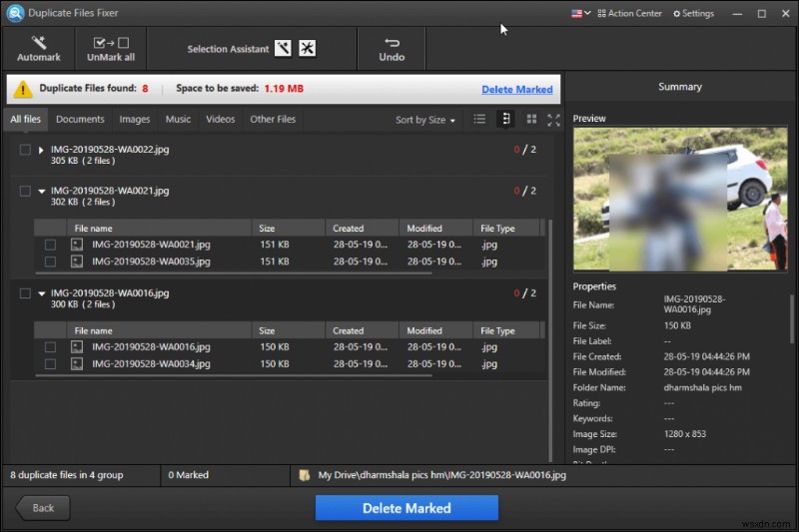Open Selection Assistant wrench-screwdriver tool
The height and width of the screenshot is (532, 799).
pos(283,49)
